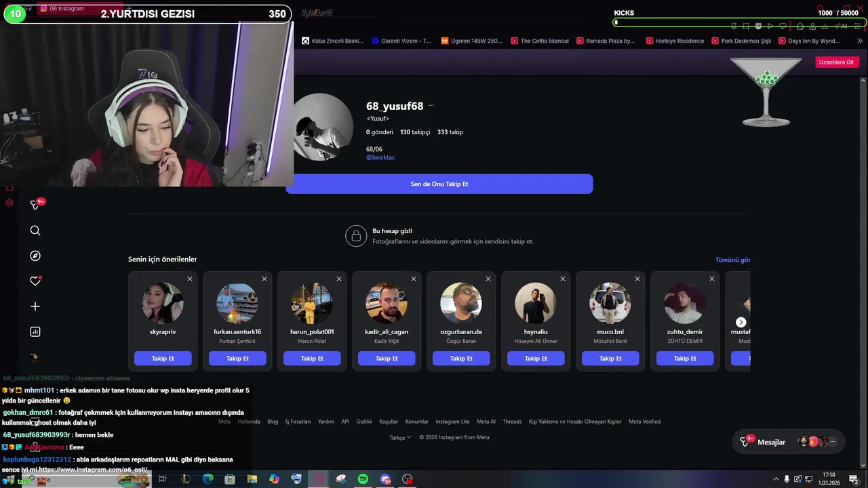View the 130 takipçi followers list
The width and height of the screenshot is (868, 488).
tap(415, 132)
